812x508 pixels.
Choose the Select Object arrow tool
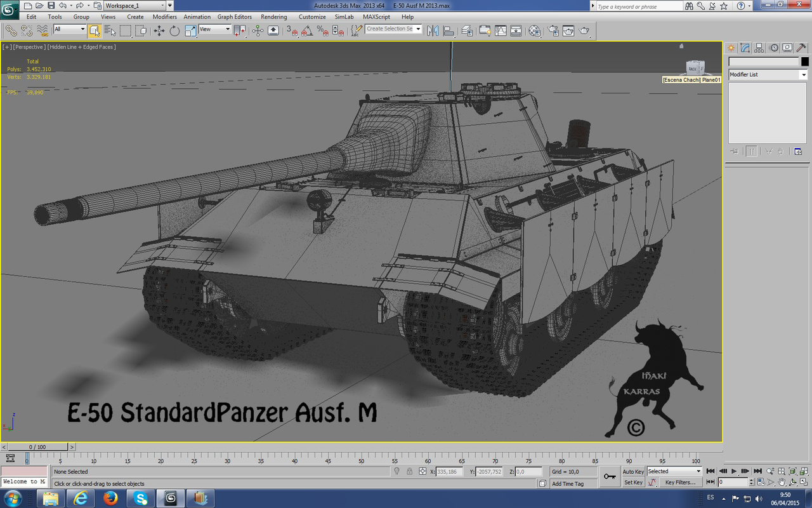click(x=96, y=30)
